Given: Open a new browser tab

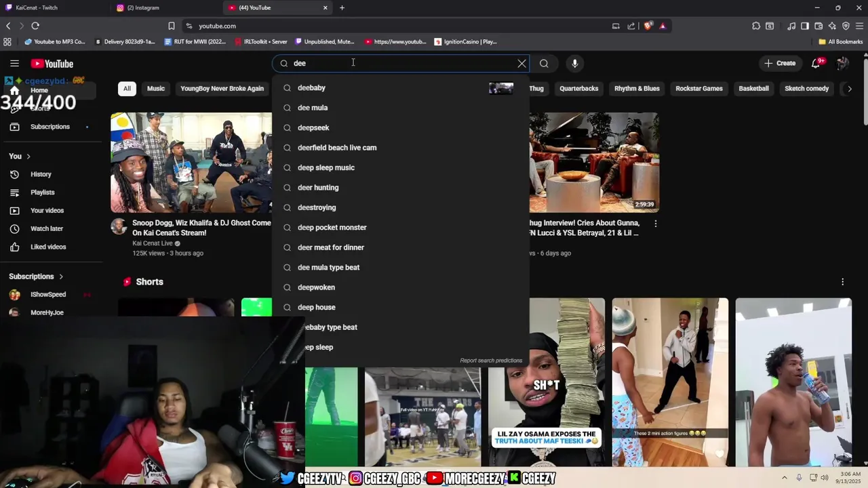Looking at the screenshot, I should 342,8.
